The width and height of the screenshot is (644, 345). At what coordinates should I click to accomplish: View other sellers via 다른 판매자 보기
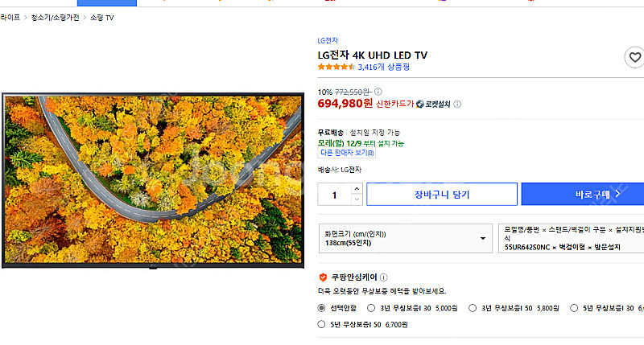347,153
